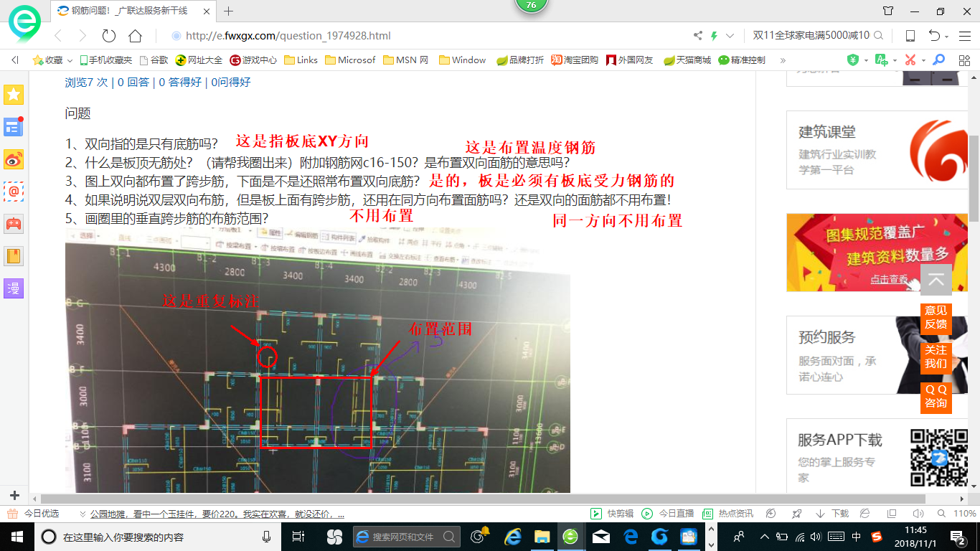Click the green shield payment protection icon
The height and width of the screenshot is (551, 980).
[x=853, y=60]
